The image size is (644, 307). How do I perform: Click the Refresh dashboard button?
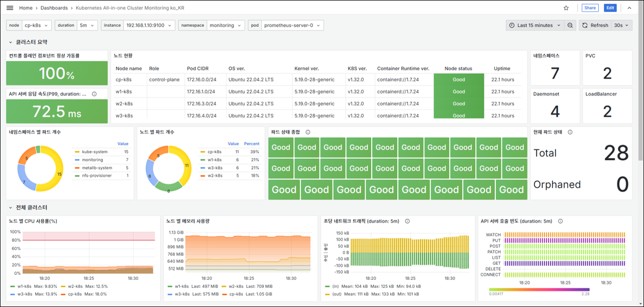(x=595, y=25)
